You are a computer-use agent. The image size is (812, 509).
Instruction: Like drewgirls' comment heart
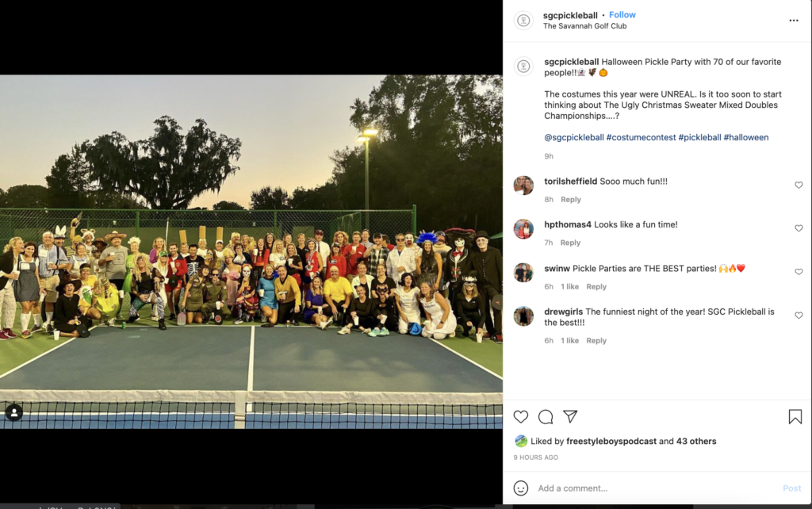point(799,315)
